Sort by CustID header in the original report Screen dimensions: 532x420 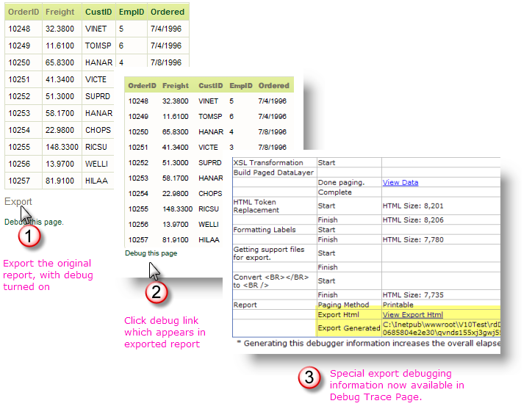(98, 12)
